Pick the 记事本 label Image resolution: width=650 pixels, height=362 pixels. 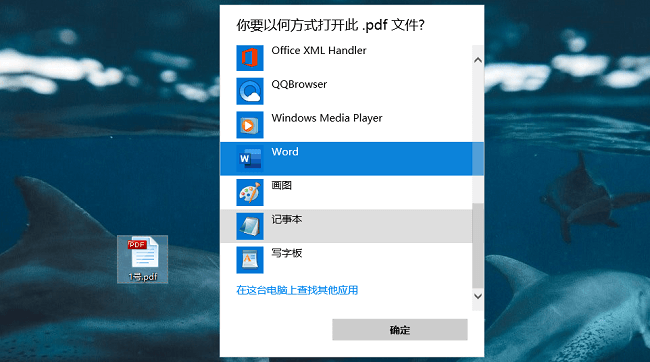[286, 219]
